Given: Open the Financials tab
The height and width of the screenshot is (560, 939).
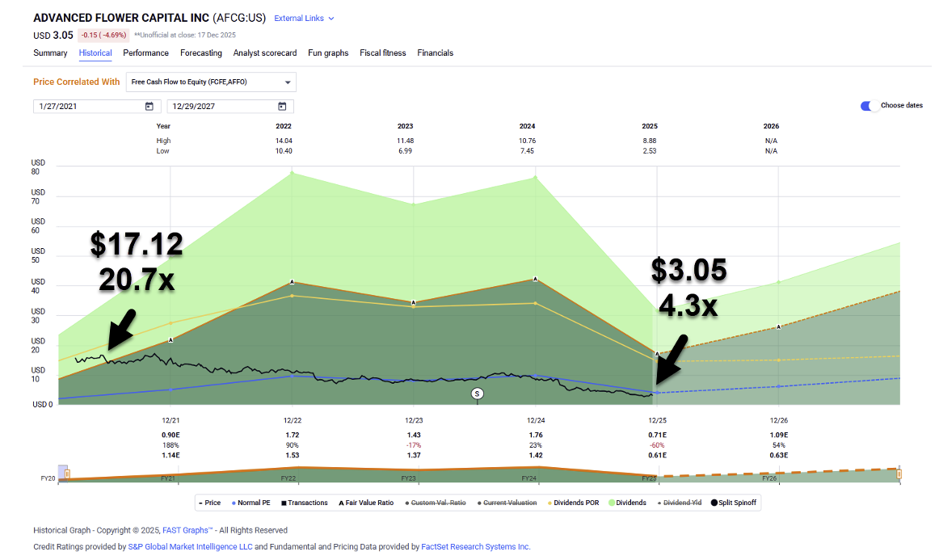Looking at the screenshot, I should 435,53.
